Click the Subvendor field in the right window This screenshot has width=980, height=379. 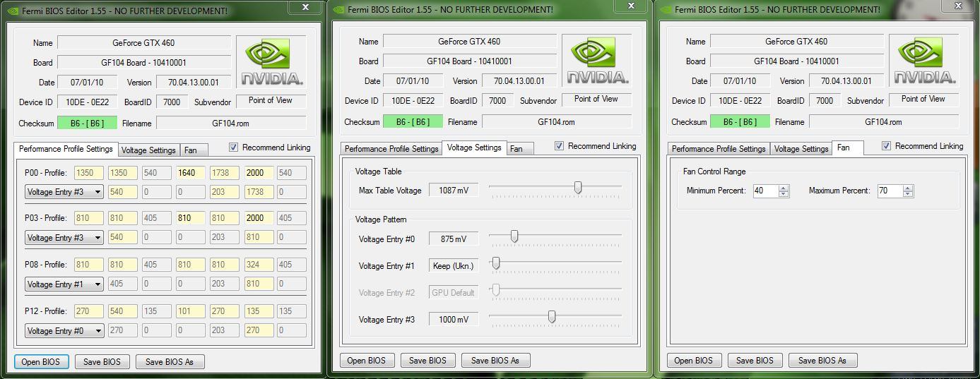[923, 100]
